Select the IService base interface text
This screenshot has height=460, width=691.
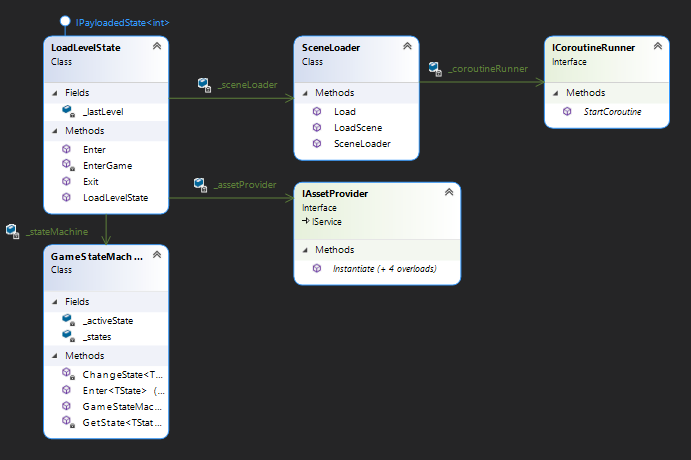[x=327, y=222]
